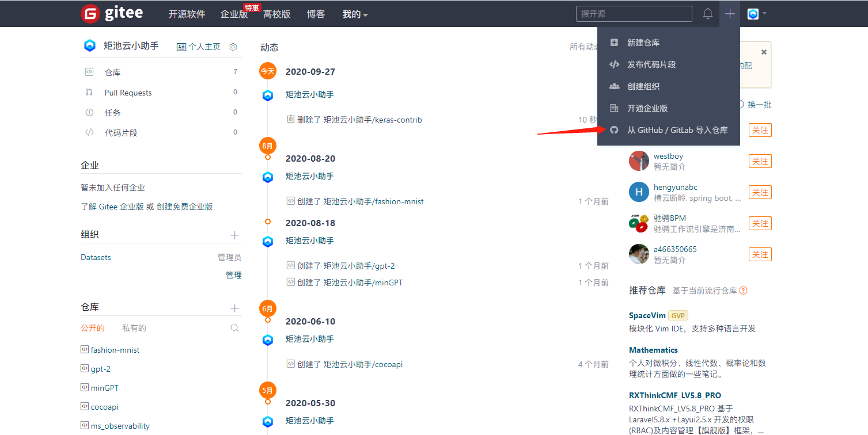This screenshot has height=435, width=868.
Task: Select 创建组织 menu entry
Action: (643, 86)
